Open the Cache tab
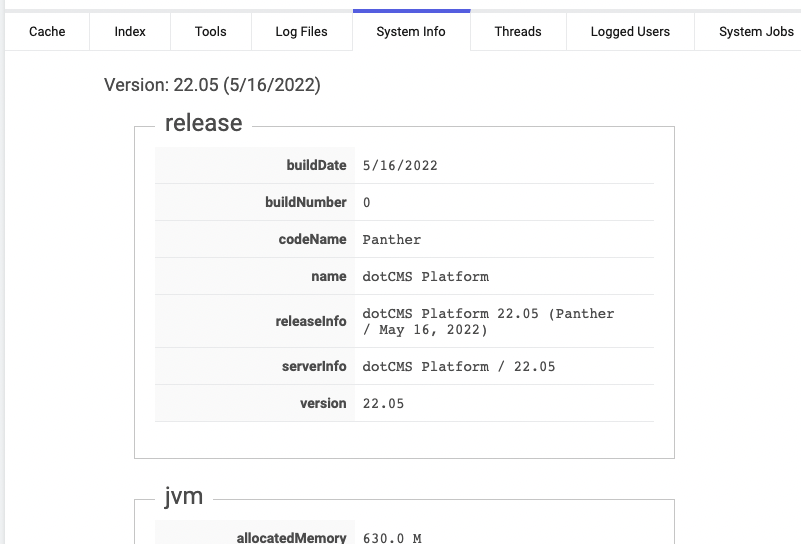801x544 pixels. pyautogui.click(x=47, y=32)
